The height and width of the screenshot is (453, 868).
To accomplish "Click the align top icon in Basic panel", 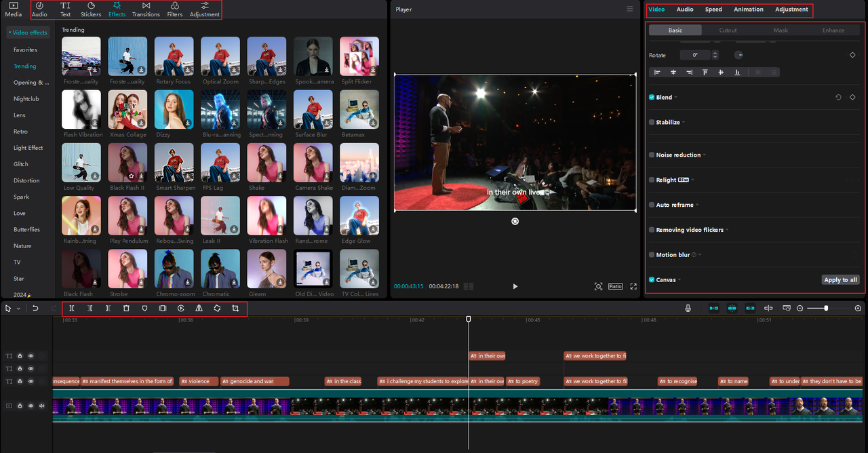I will point(705,72).
